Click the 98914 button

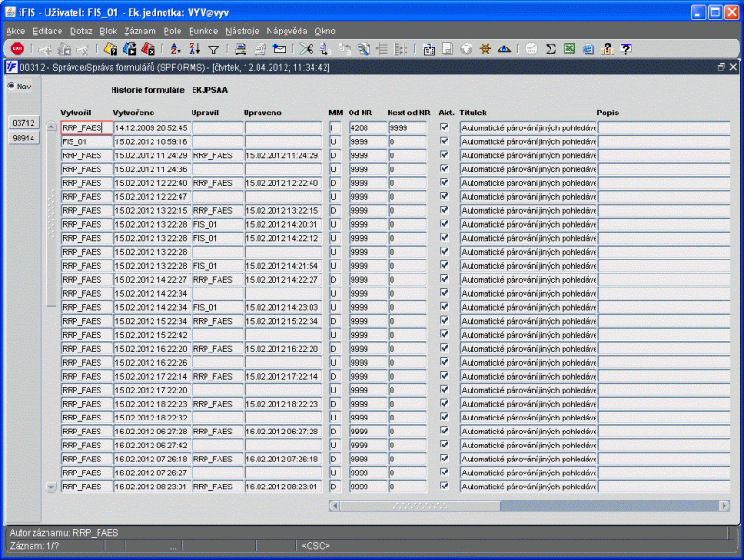(24, 138)
